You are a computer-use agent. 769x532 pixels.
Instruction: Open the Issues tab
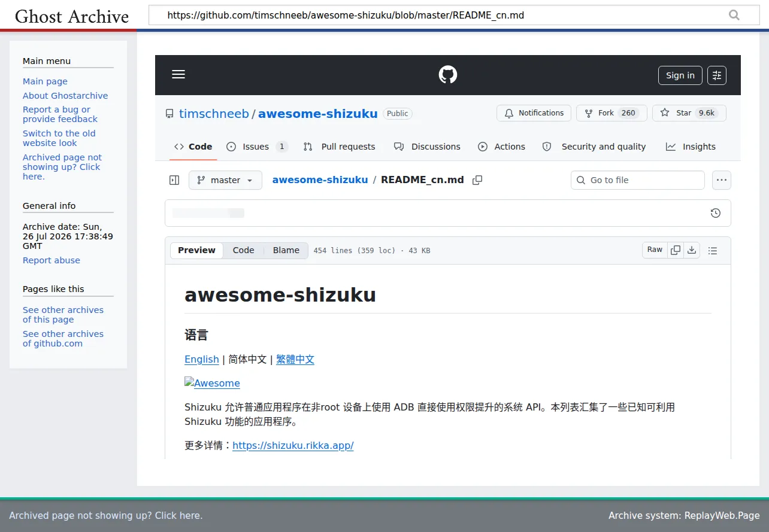[x=257, y=147]
